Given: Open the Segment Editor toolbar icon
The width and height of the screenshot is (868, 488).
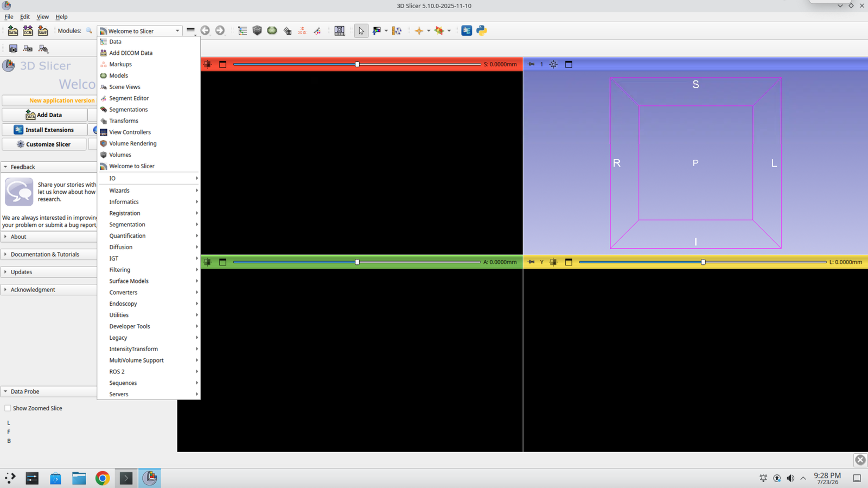Looking at the screenshot, I should [317, 31].
